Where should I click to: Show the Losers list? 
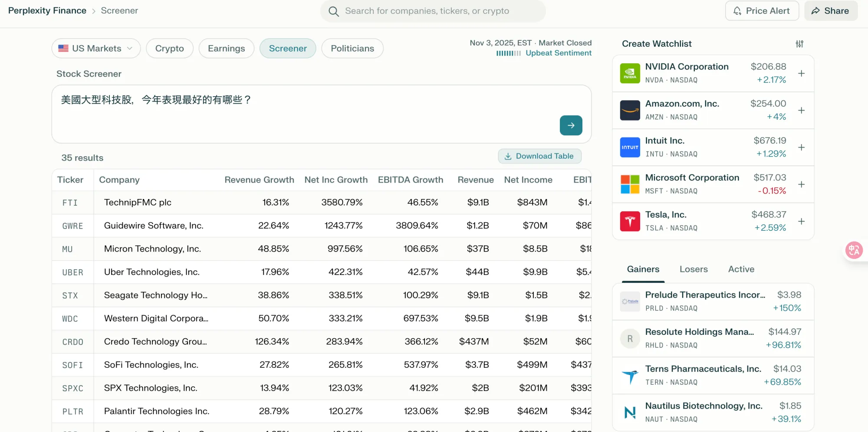694,269
